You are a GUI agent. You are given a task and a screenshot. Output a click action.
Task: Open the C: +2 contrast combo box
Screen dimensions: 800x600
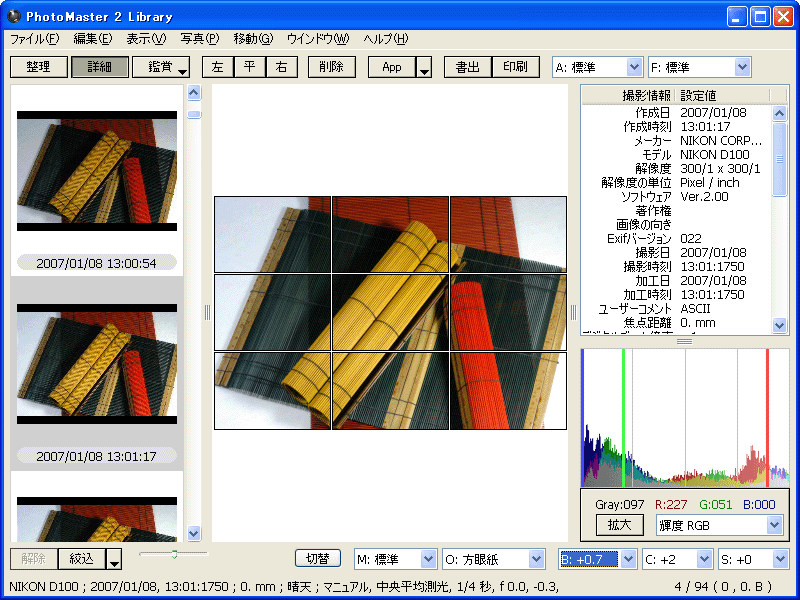677,559
